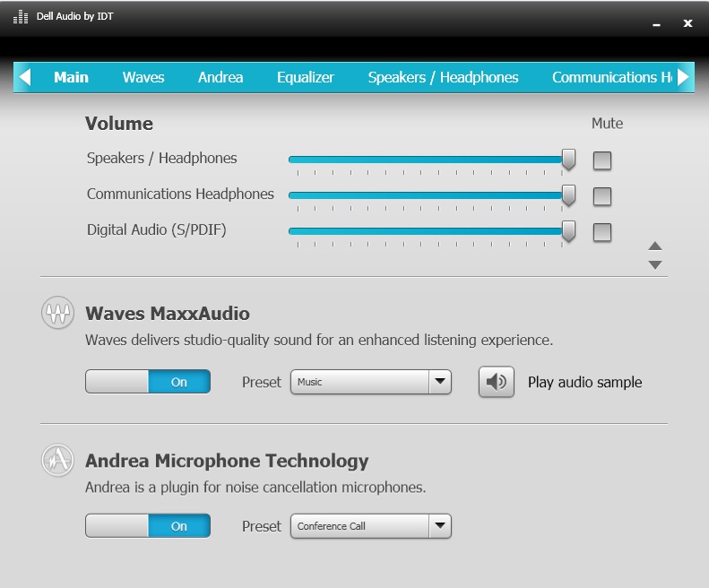Mute Communications Headphones checkbox
The image size is (709, 588).
tap(601, 196)
